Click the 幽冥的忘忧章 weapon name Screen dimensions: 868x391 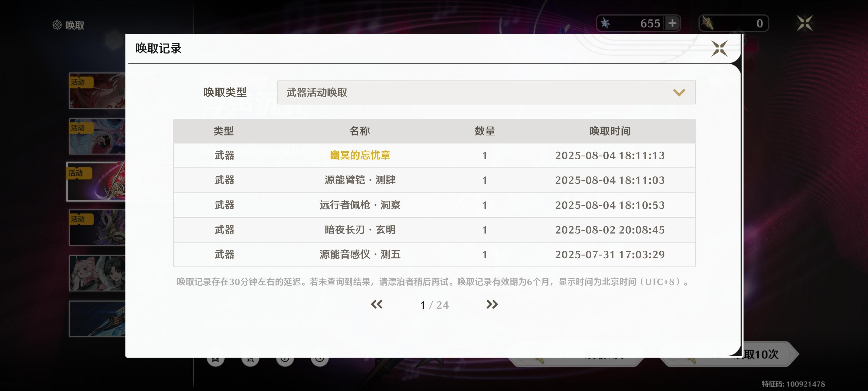360,155
